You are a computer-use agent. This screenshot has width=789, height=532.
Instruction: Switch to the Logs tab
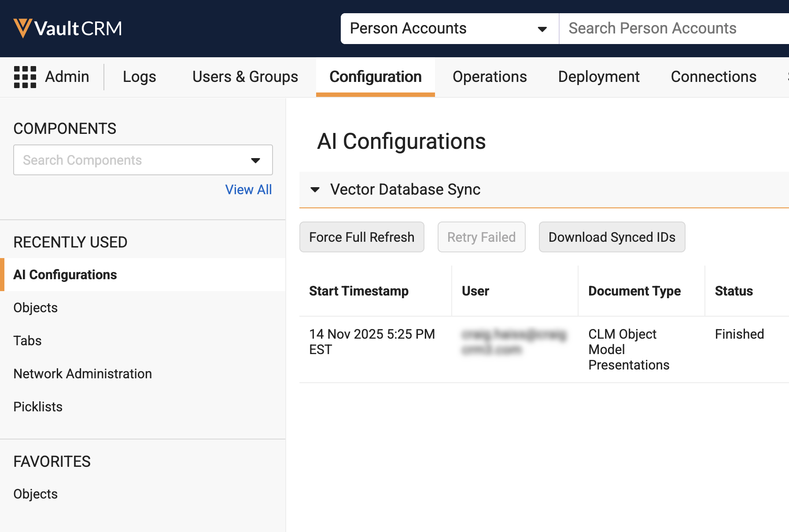pyautogui.click(x=140, y=77)
